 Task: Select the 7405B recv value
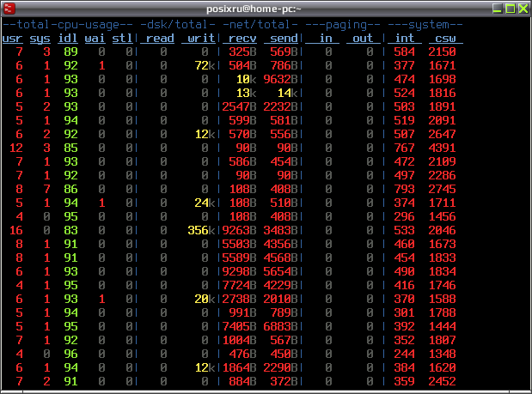click(239, 326)
